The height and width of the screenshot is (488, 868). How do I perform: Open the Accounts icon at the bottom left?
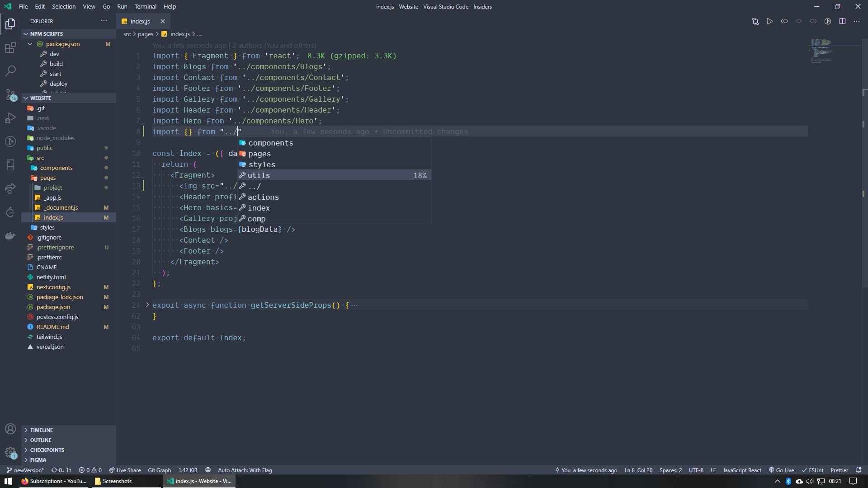pyautogui.click(x=10, y=429)
